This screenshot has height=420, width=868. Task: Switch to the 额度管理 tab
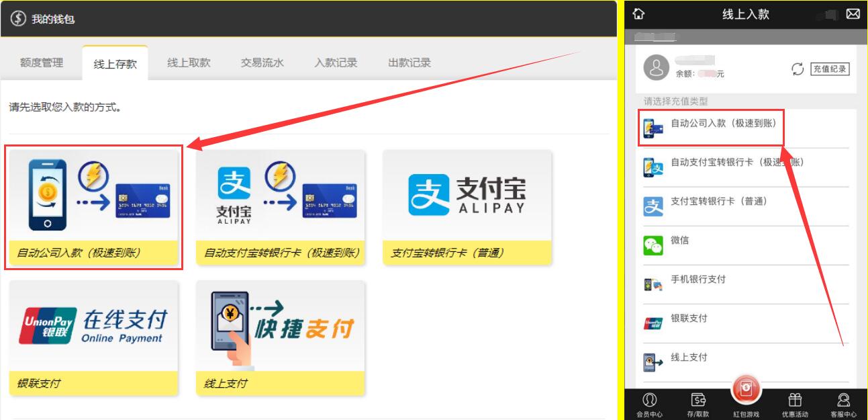[42, 63]
